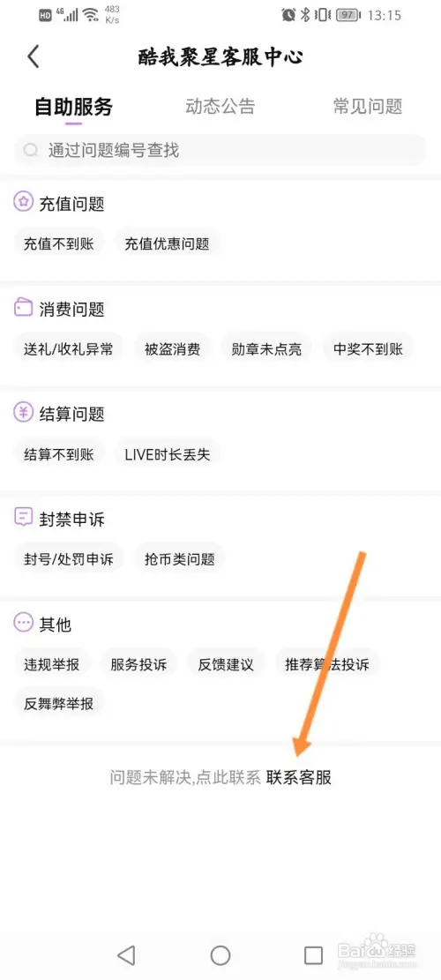Tap the 其他 ellipsis icon
This screenshot has height=980, width=441.
tap(23, 623)
